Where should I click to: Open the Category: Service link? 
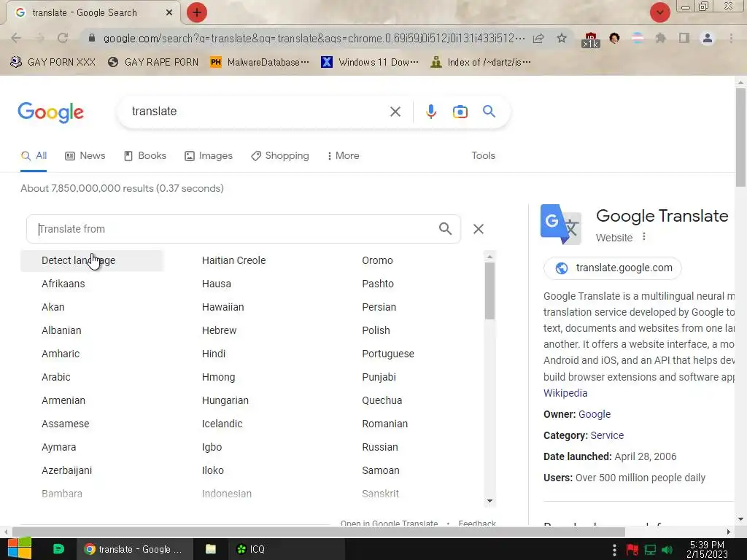[607, 435]
